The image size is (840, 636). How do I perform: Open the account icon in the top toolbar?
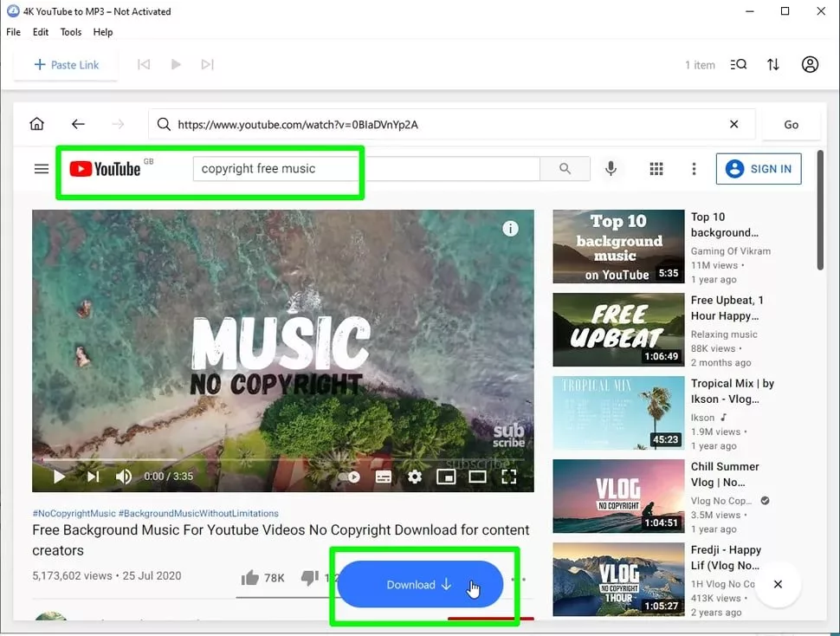point(810,64)
